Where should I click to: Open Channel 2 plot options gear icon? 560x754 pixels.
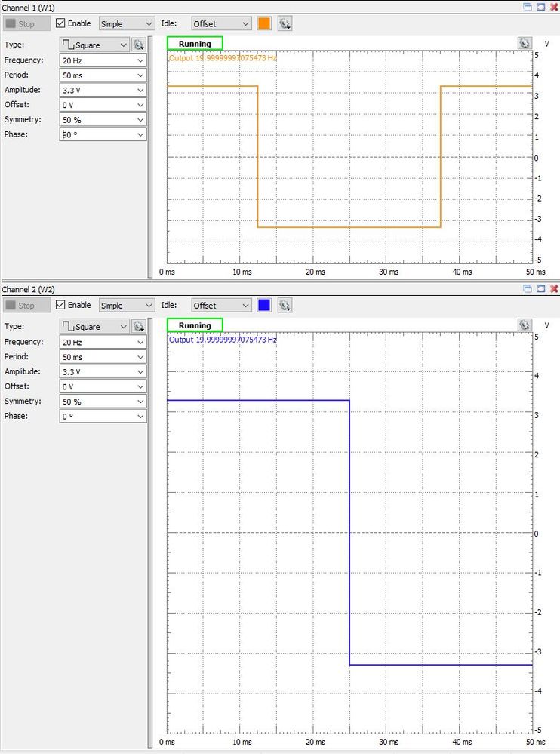click(x=525, y=325)
